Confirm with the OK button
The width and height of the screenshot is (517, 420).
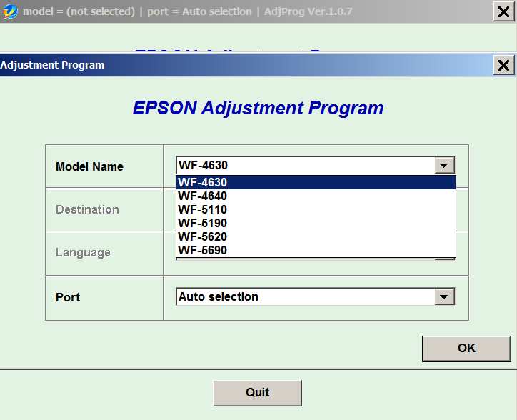coord(466,349)
